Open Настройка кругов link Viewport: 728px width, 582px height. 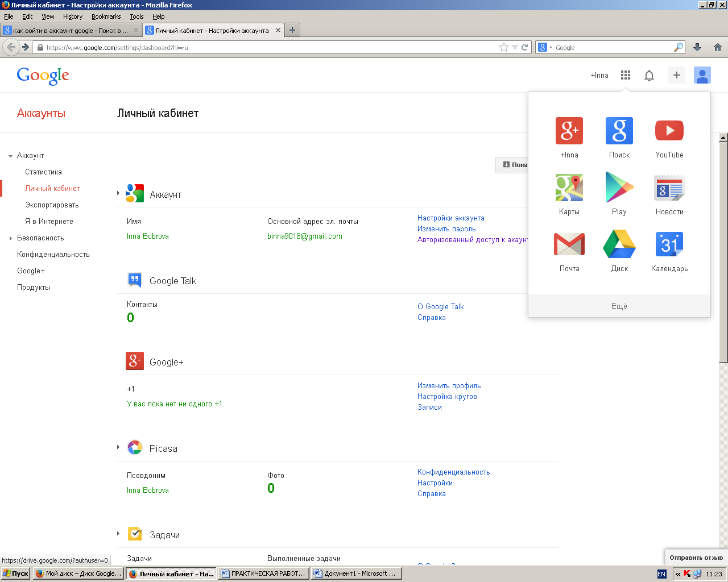pos(447,397)
